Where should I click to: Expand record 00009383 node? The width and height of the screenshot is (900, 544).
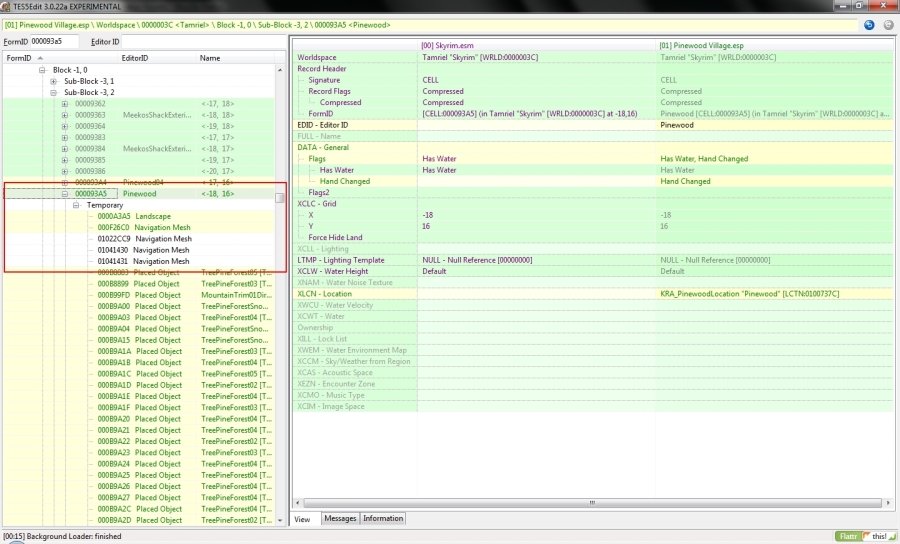(65, 137)
